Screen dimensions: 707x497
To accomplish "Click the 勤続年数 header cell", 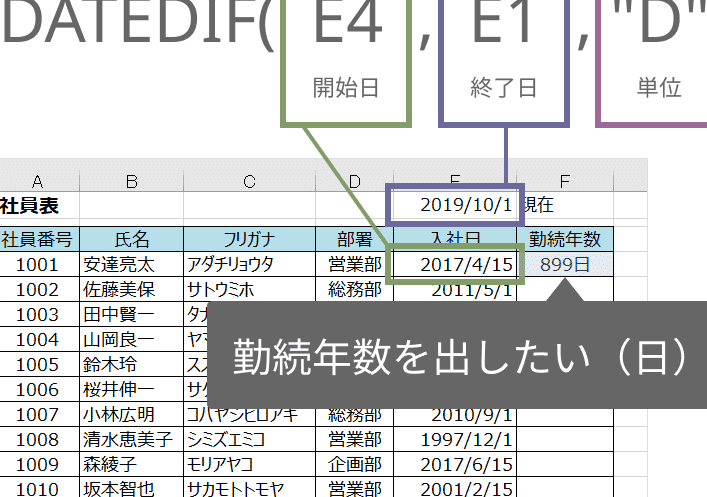I will tap(566, 239).
